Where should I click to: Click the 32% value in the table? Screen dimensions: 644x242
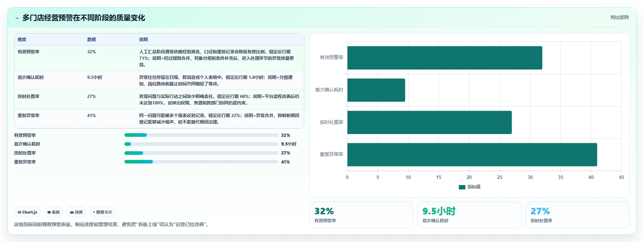[x=92, y=52]
